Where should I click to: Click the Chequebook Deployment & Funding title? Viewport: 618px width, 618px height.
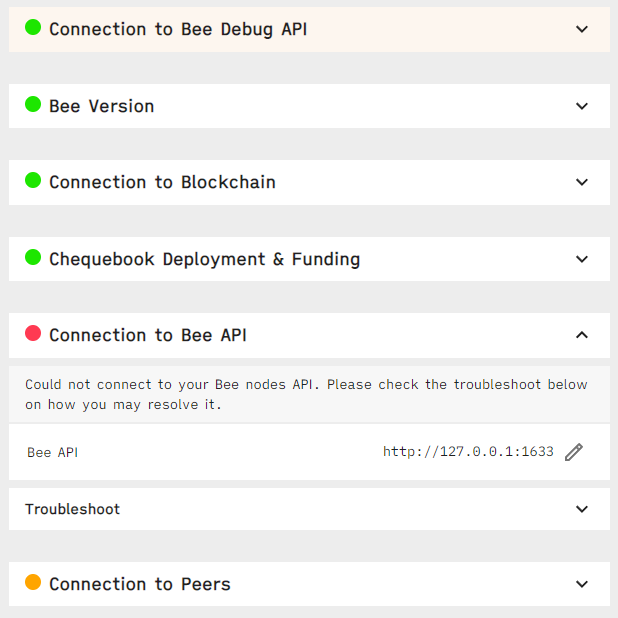[204, 259]
